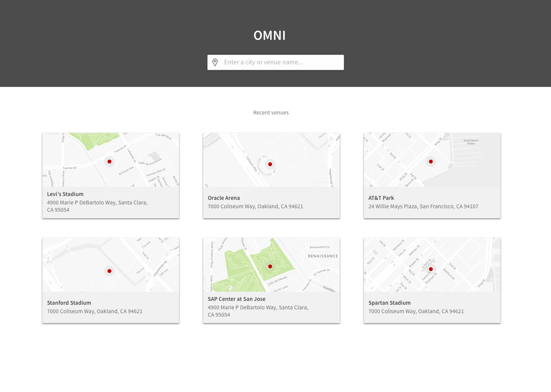Click the red marker on Spartan Stadium map
Image resolution: width=551 pixels, height=392 pixels.
point(431,269)
